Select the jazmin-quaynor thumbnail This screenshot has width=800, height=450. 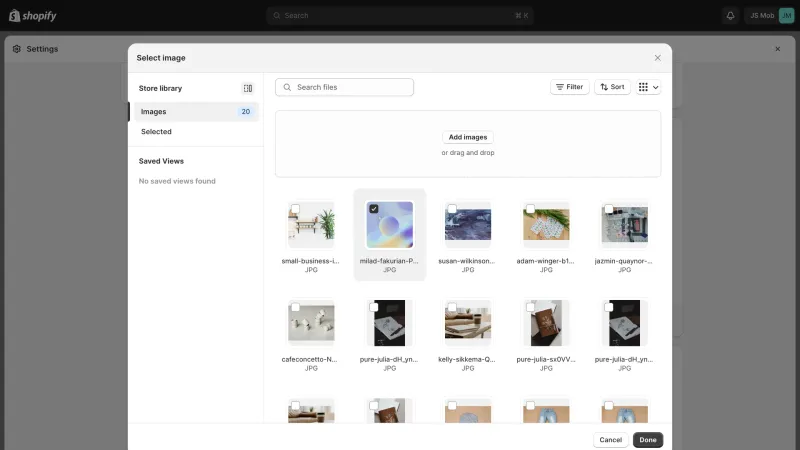(x=624, y=224)
